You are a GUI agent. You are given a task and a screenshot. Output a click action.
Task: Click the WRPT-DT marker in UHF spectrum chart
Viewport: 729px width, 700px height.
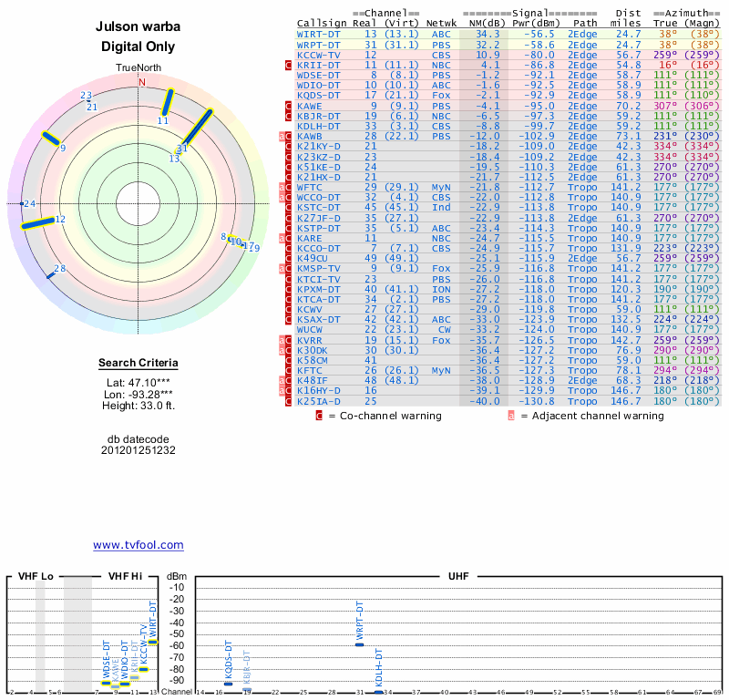[360, 644]
